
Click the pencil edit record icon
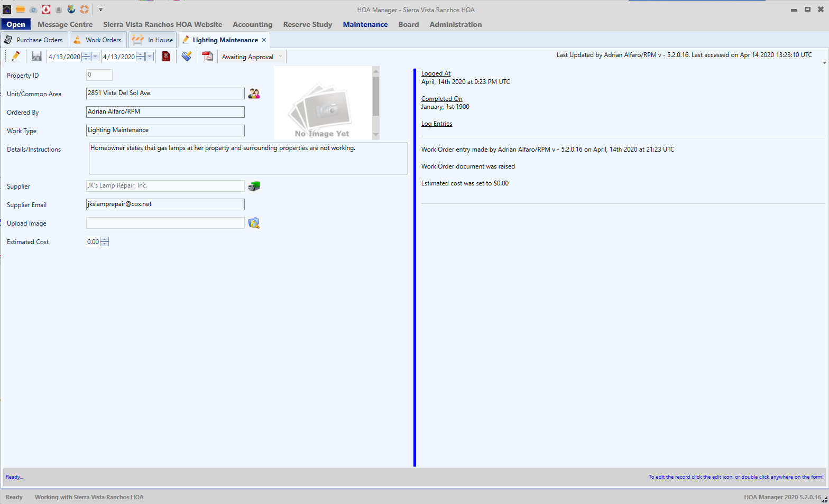(16, 57)
